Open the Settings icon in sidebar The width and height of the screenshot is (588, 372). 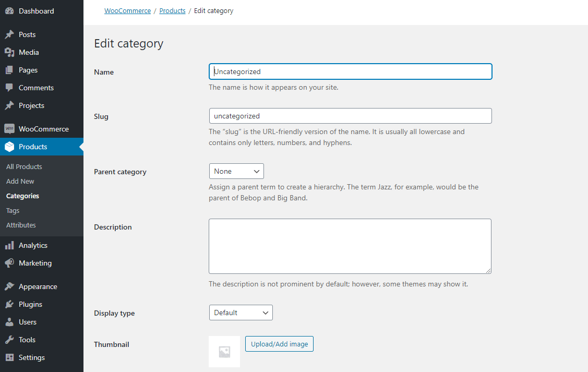(x=10, y=357)
